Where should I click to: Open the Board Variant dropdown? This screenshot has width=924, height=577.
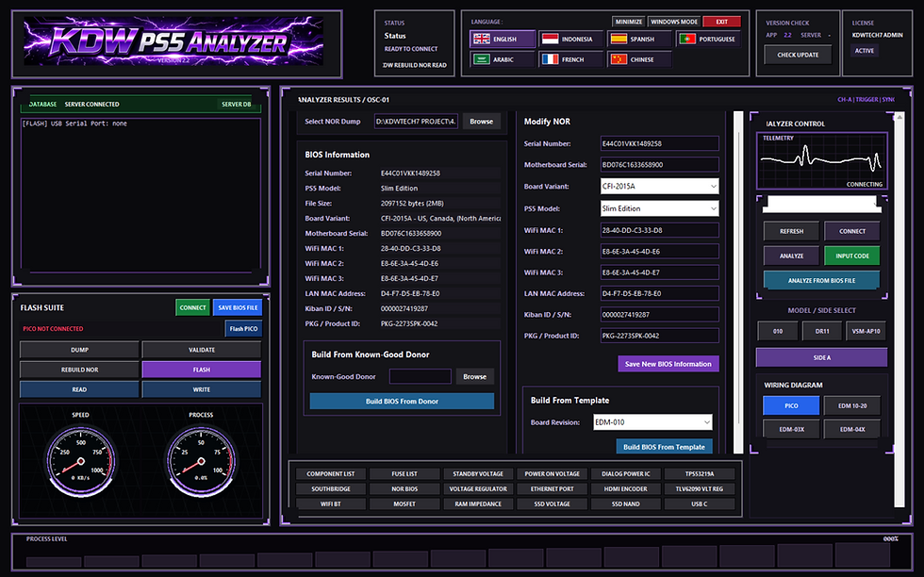point(659,187)
